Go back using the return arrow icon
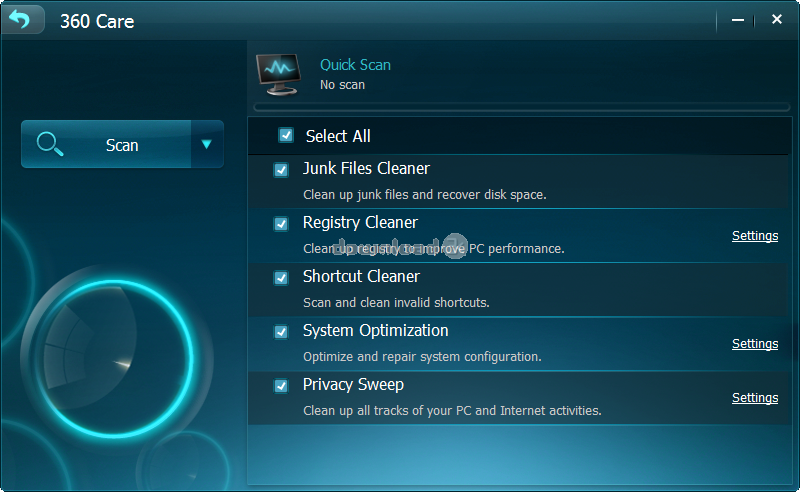 click(x=21, y=19)
